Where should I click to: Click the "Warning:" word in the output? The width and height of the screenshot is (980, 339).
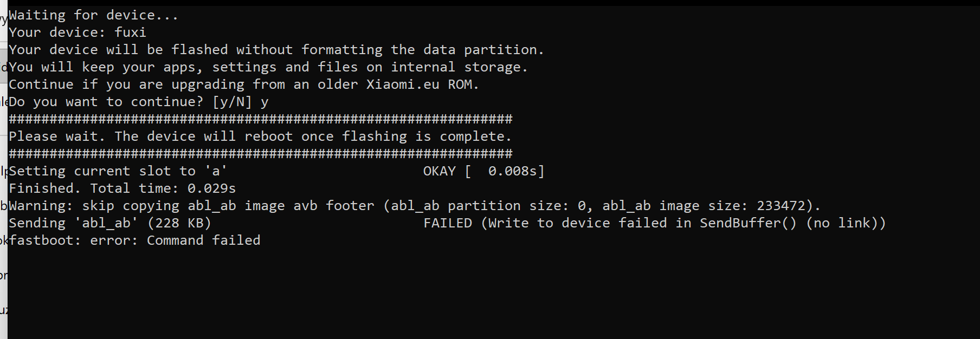(41, 206)
